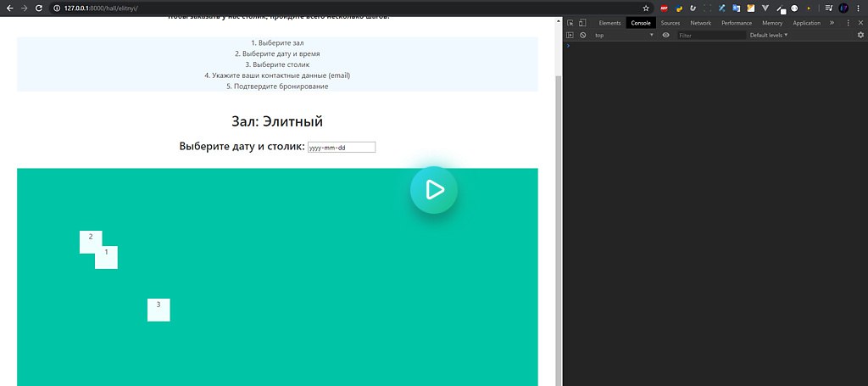Viewport: 868px width, 386px height.
Task: Select the Console tab
Action: pos(641,23)
